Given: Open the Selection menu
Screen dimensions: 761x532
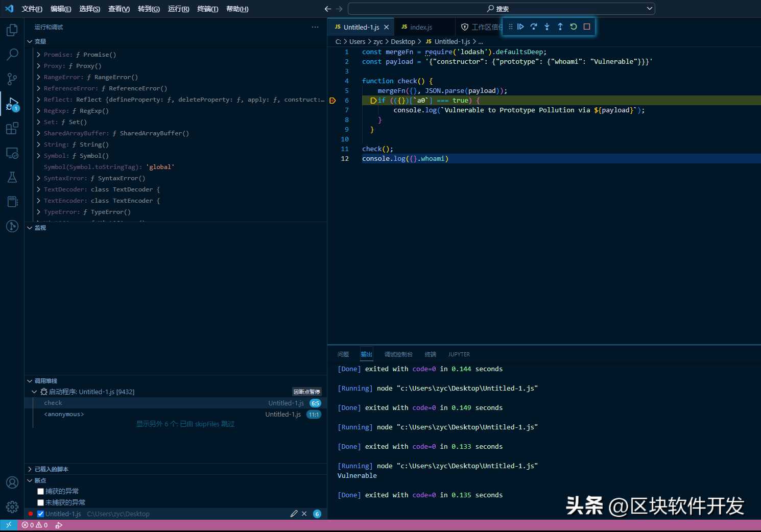Looking at the screenshot, I should tap(89, 9).
